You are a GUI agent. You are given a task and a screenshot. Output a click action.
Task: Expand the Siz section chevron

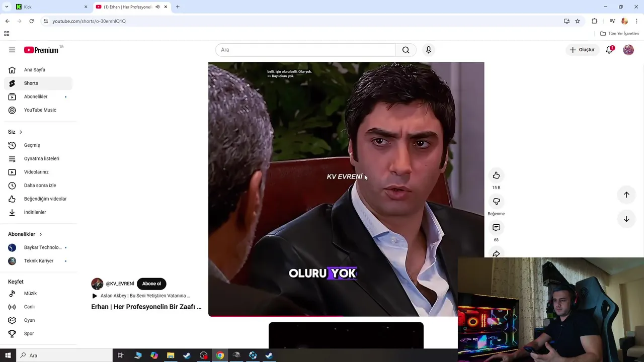[x=21, y=132]
